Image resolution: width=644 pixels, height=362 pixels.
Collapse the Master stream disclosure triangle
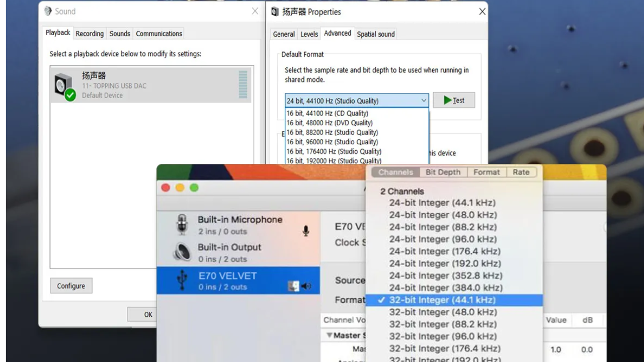click(330, 335)
